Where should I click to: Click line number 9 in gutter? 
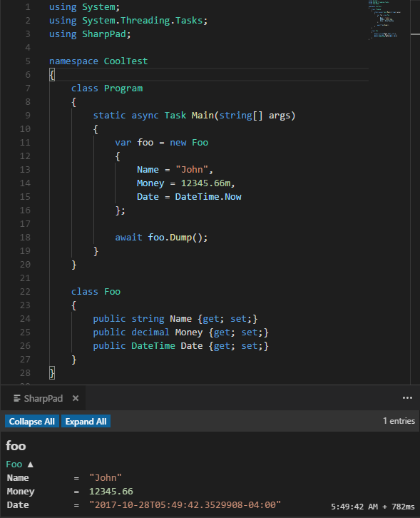[27, 116]
